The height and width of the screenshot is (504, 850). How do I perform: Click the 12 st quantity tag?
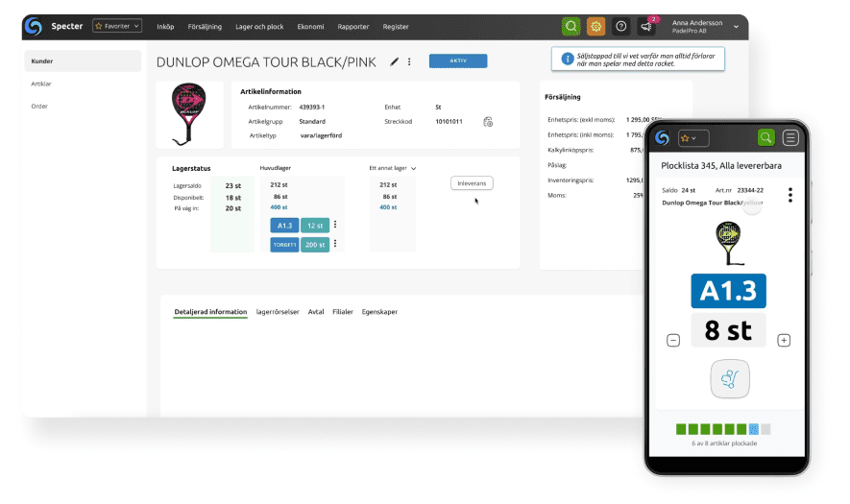315,226
